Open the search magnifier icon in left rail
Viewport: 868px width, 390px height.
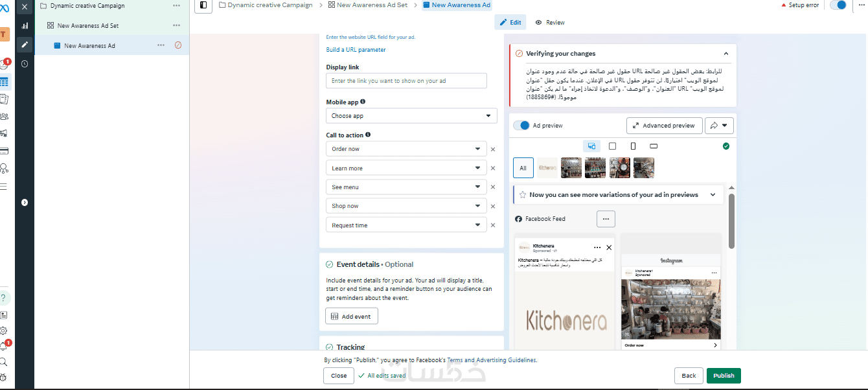[4, 362]
